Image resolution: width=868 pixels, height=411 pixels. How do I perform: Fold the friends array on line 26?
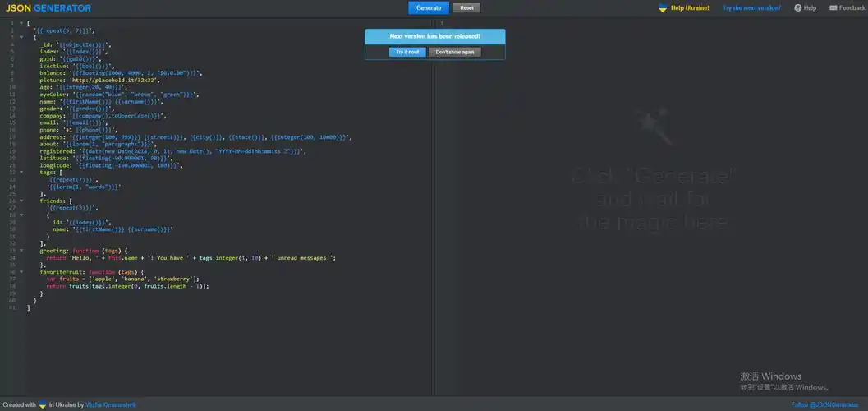coord(22,200)
